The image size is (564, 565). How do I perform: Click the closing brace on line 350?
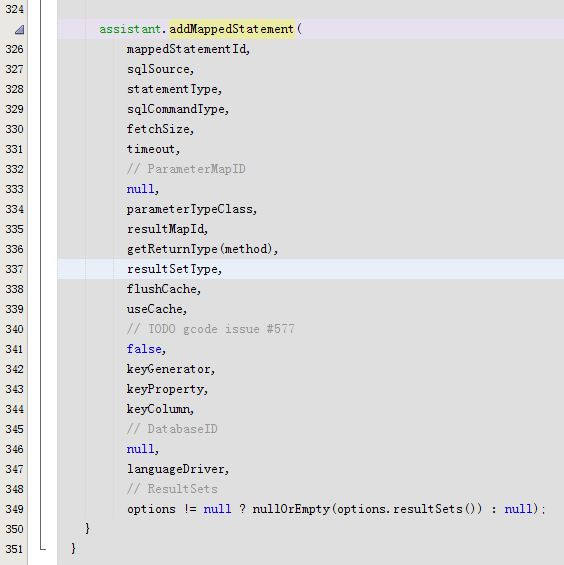click(87, 529)
